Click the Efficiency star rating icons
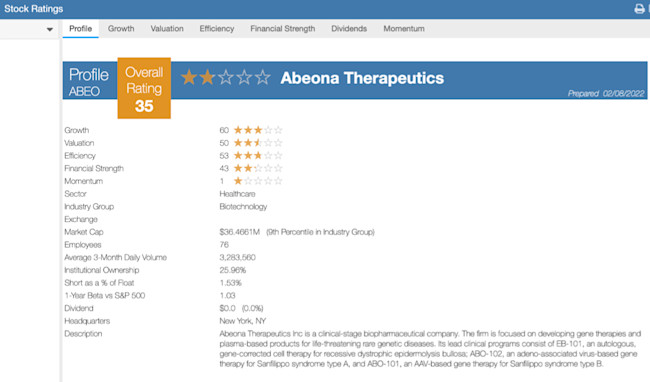Screen dimensions: 650x382 coord(258,156)
